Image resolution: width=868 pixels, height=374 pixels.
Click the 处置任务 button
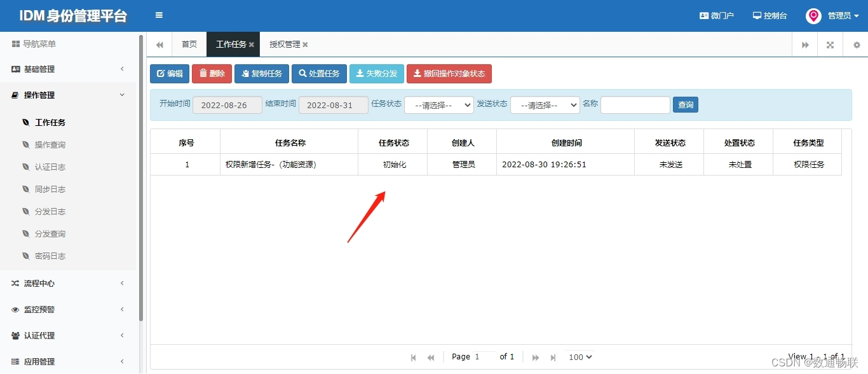click(x=319, y=74)
